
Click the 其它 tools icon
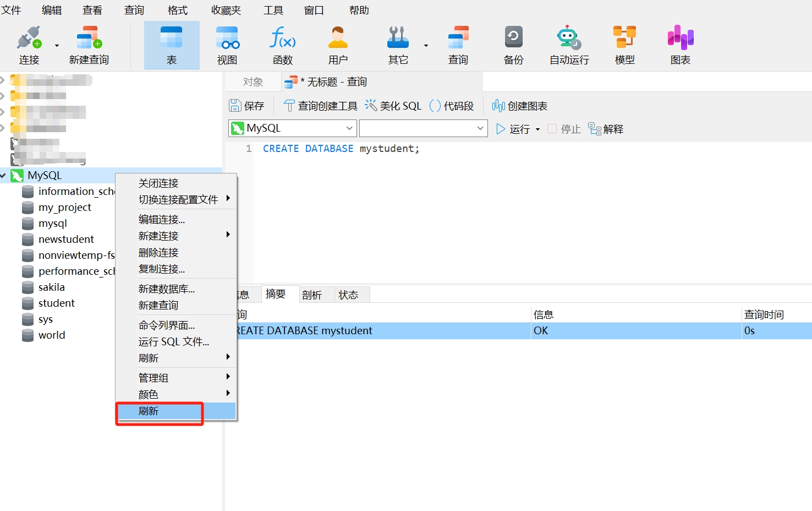(x=398, y=45)
